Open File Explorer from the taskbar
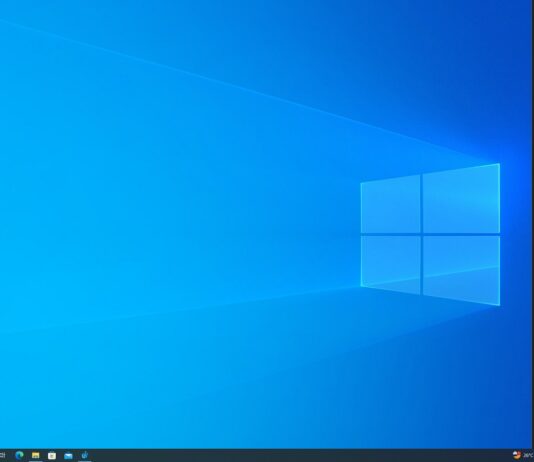Image resolution: width=534 pixels, height=462 pixels. 35,456
